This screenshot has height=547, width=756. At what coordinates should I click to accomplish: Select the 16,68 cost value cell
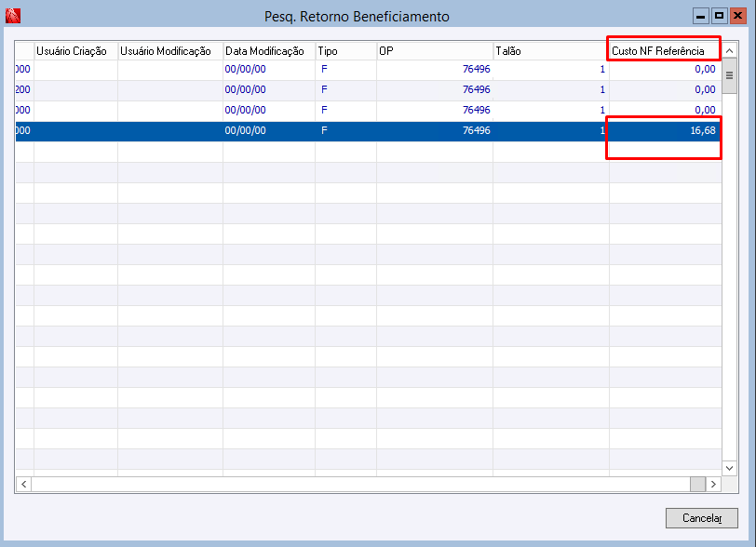tap(666, 130)
